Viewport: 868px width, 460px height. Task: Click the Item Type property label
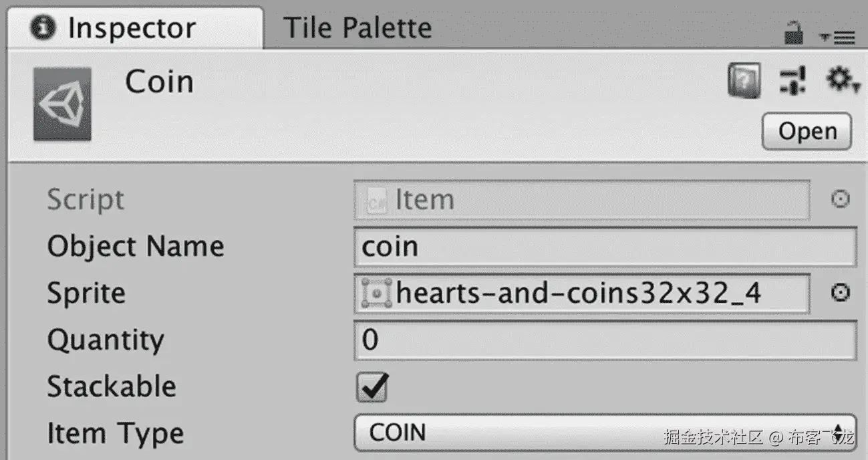pos(115,434)
